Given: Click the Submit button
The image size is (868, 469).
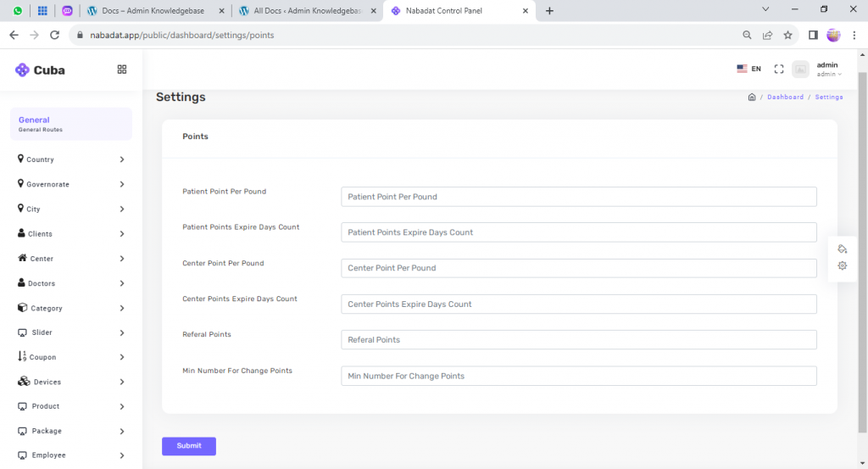Looking at the screenshot, I should (189, 446).
